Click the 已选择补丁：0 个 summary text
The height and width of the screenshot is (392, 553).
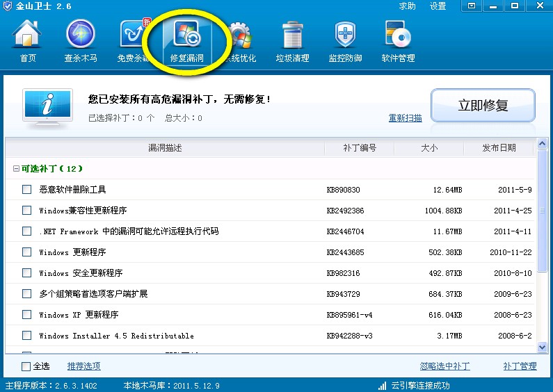tap(121, 118)
